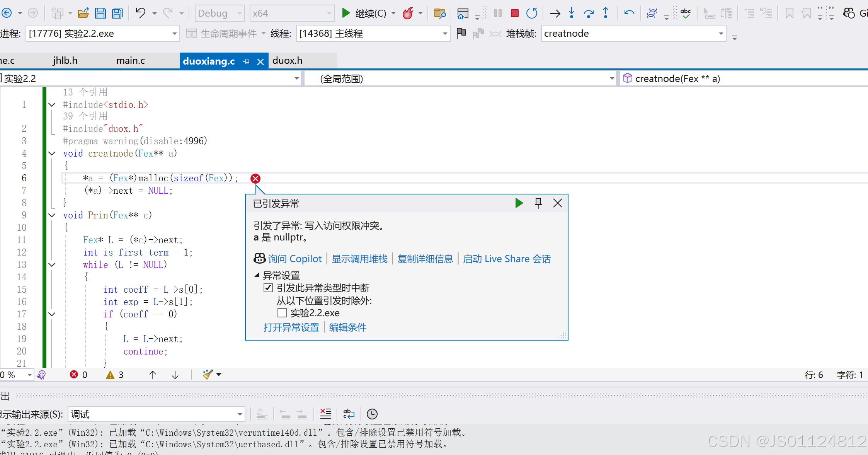Image resolution: width=868 pixels, height=455 pixels.
Task: Switch to the jhlb.h tab
Action: pos(65,61)
